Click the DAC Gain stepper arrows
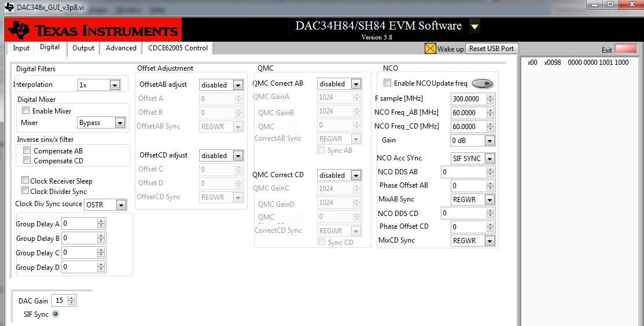The width and height of the screenshot is (644, 326). click(72, 301)
